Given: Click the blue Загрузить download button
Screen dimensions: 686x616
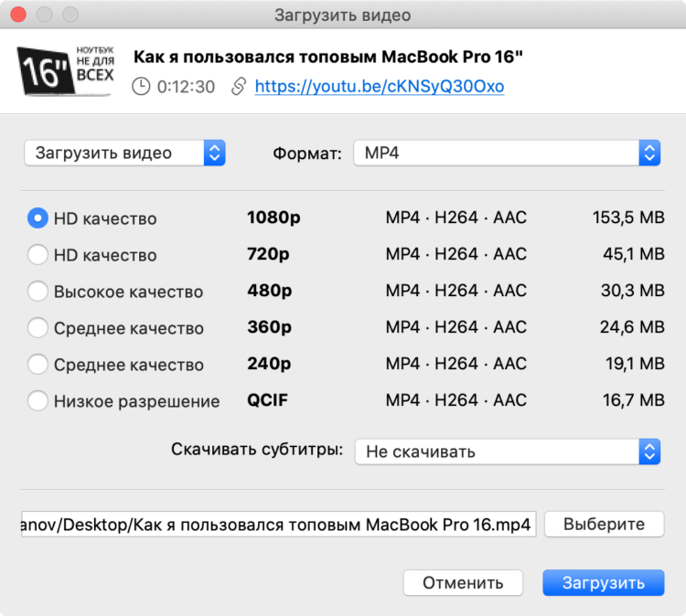Looking at the screenshot, I should (x=604, y=583).
